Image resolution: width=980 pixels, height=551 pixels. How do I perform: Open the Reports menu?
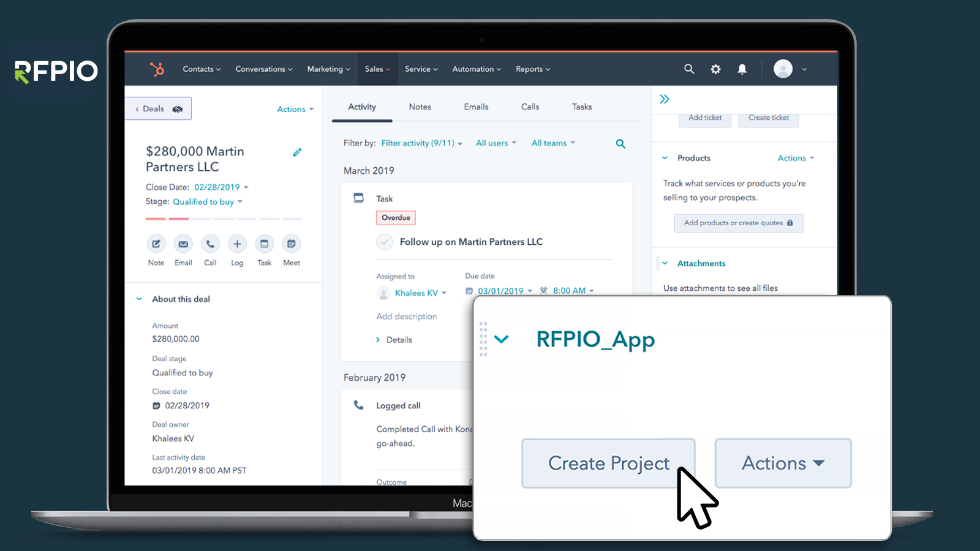533,69
